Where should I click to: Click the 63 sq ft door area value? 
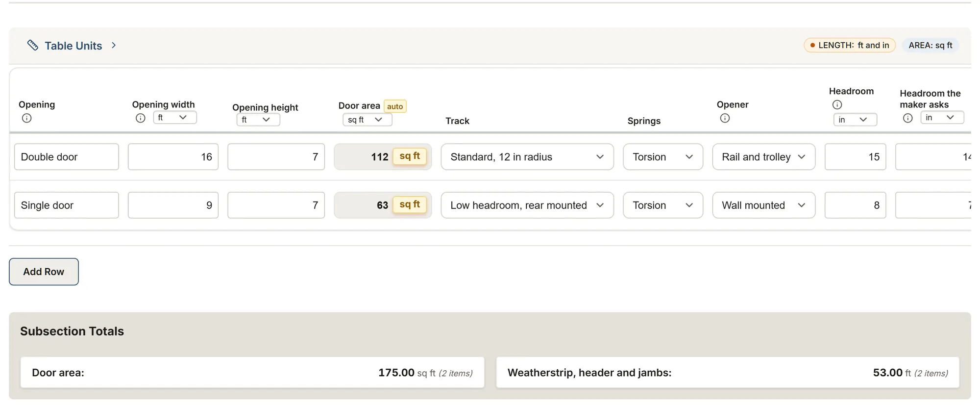tap(383, 205)
